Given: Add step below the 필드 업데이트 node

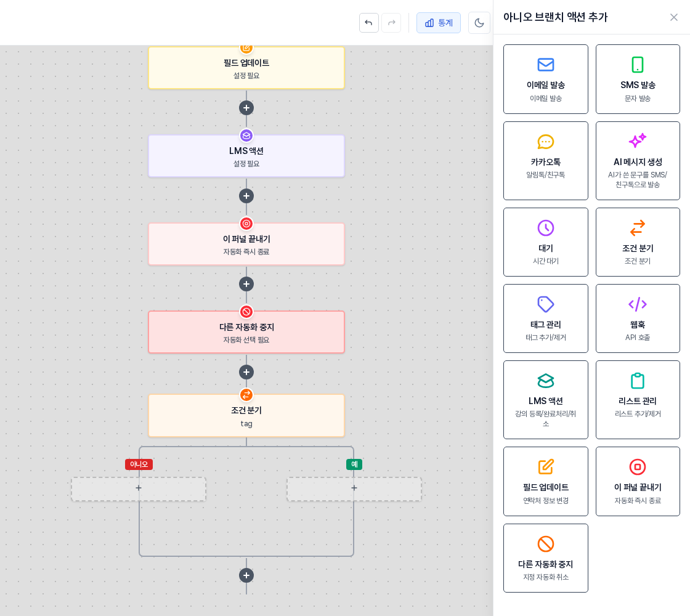Looking at the screenshot, I should coord(246,108).
